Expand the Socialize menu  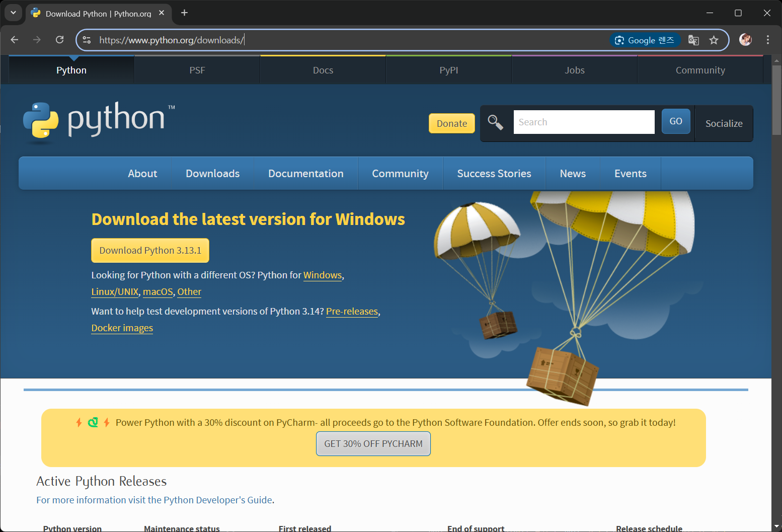pyautogui.click(x=724, y=123)
